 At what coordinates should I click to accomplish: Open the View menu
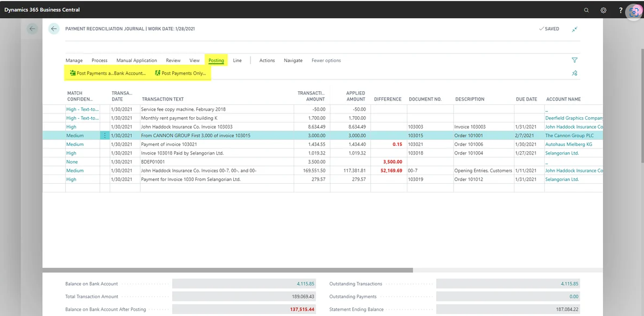point(195,60)
